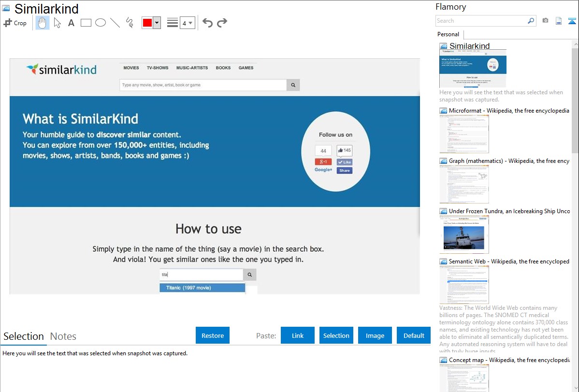This screenshot has width=579, height=392.
Task: Open the Semantic Web snapshot thumbnail
Action: (x=464, y=285)
